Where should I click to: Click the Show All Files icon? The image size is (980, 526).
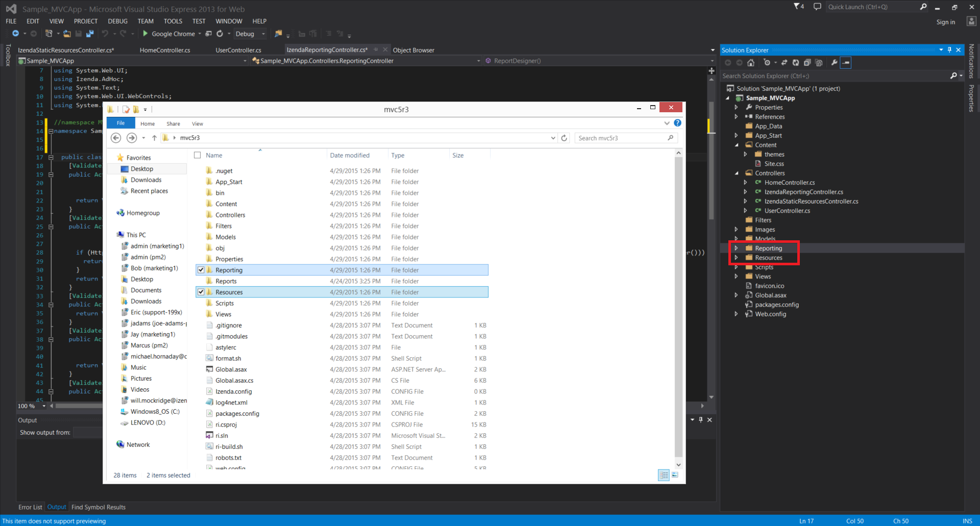[x=819, y=63]
